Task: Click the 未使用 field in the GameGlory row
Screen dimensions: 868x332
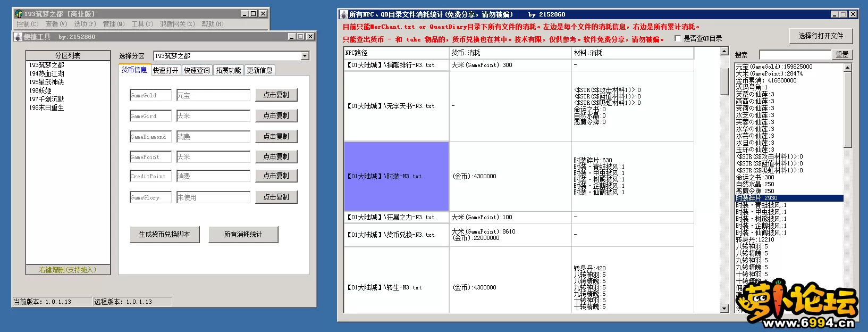Action: (213, 197)
